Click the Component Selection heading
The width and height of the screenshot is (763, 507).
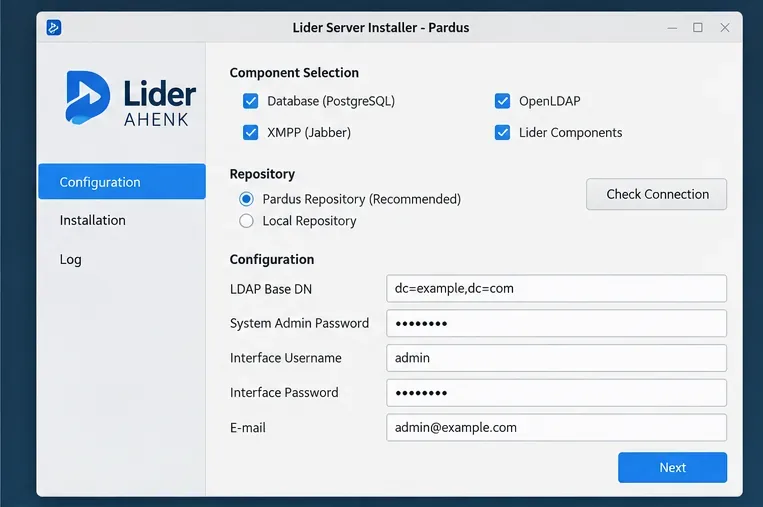pos(294,73)
